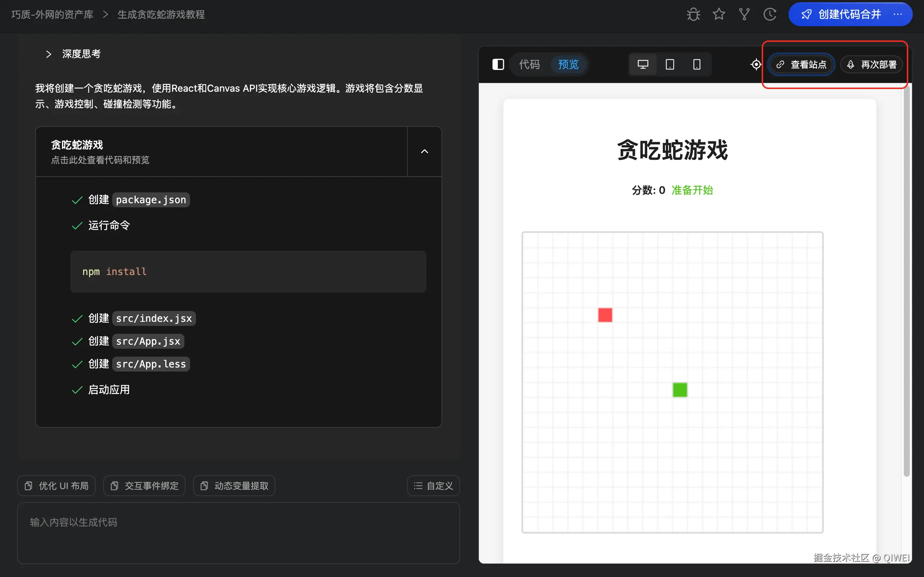Focus the 输入内容以生成代码 input box

click(x=238, y=533)
